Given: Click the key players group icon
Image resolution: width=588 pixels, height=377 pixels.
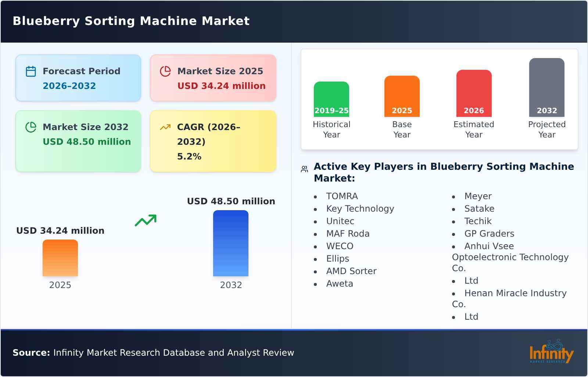Looking at the screenshot, I should 304,168.
